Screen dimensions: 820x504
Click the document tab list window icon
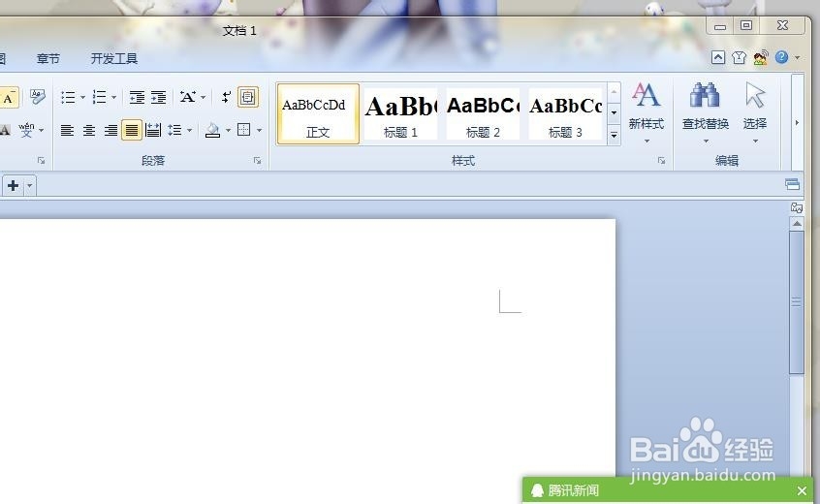pos(792,183)
